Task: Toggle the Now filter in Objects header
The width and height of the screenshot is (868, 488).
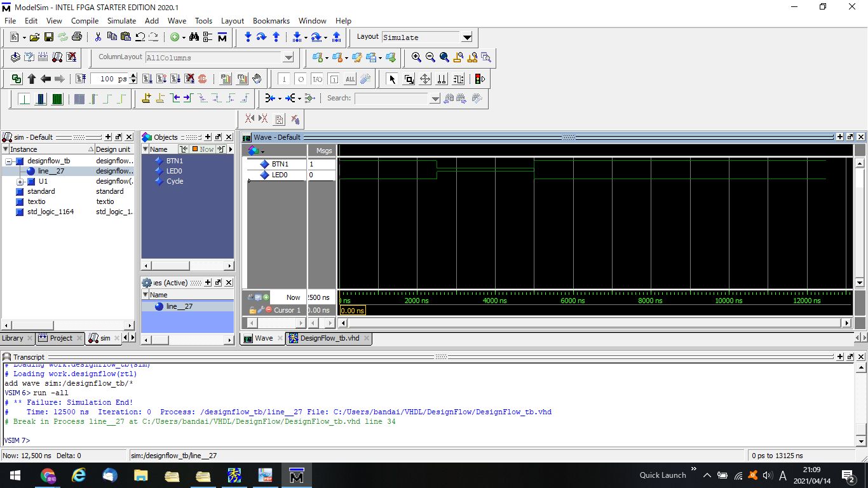Action: [x=203, y=149]
